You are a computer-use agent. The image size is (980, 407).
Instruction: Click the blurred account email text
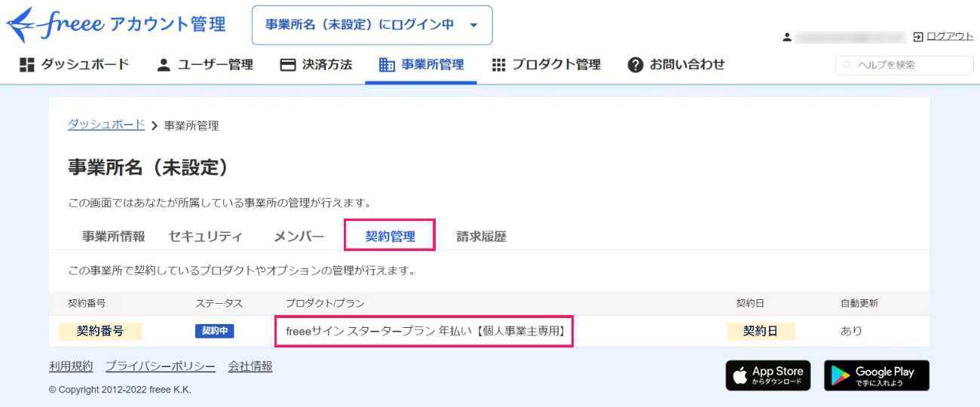click(x=850, y=36)
